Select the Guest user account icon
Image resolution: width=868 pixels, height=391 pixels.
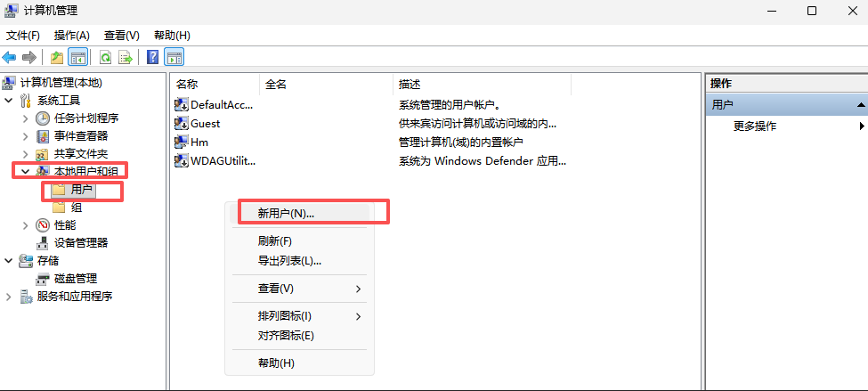(182, 124)
